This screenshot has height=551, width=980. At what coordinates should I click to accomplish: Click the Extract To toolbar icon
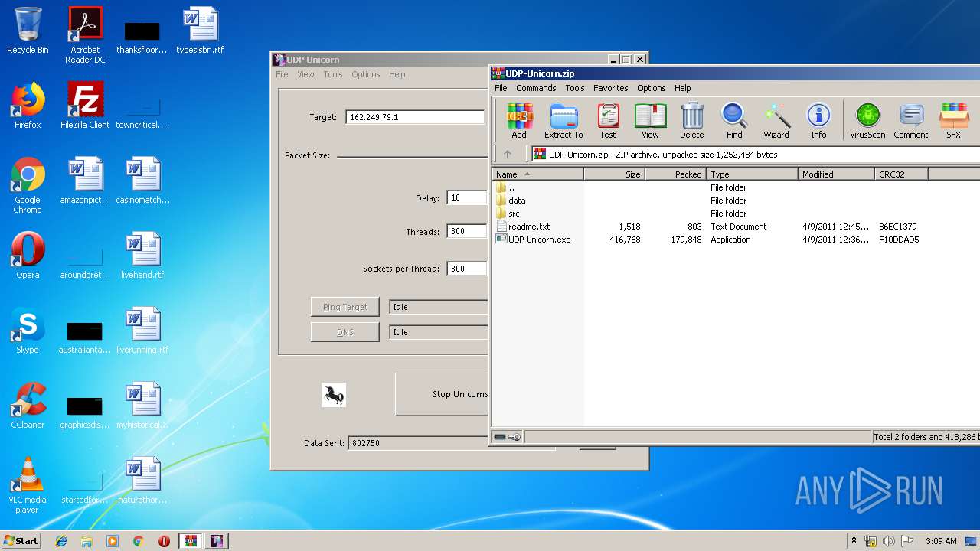pyautogui.click(x=563, y=121)
